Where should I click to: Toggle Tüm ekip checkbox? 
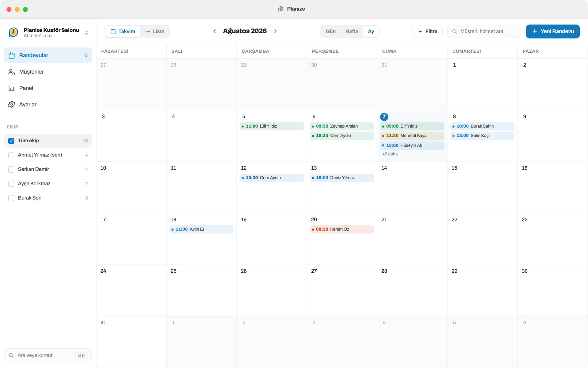[11, 141]
